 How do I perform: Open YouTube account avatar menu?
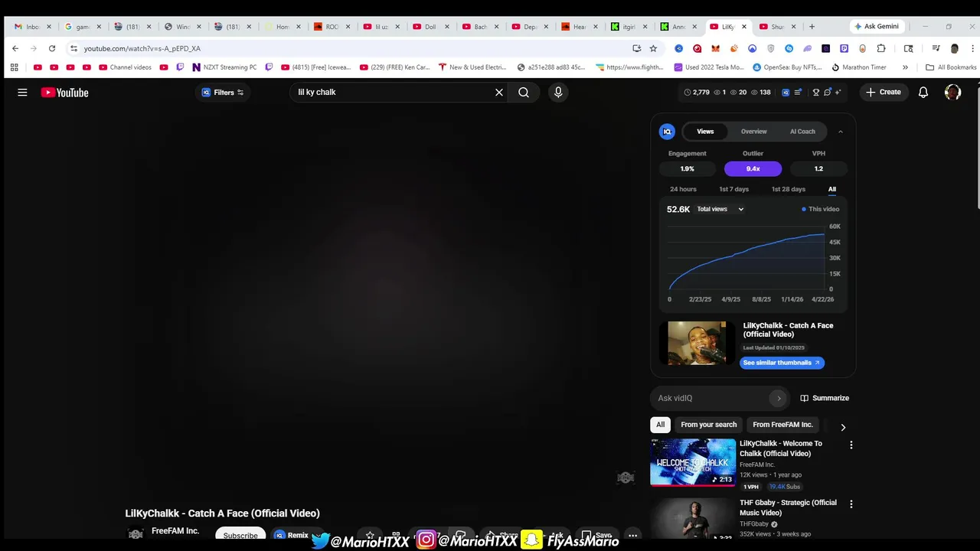[952, 93]
